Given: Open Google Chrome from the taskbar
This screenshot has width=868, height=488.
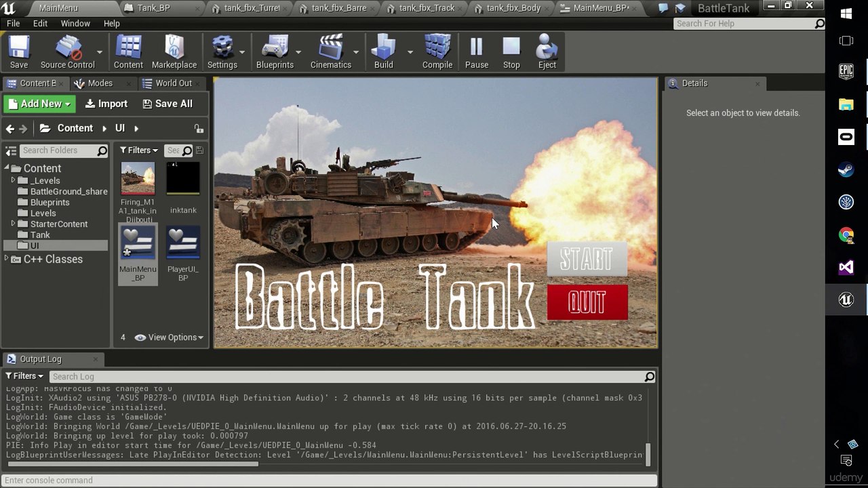Looking at the screenshot, I should [846, 235].
